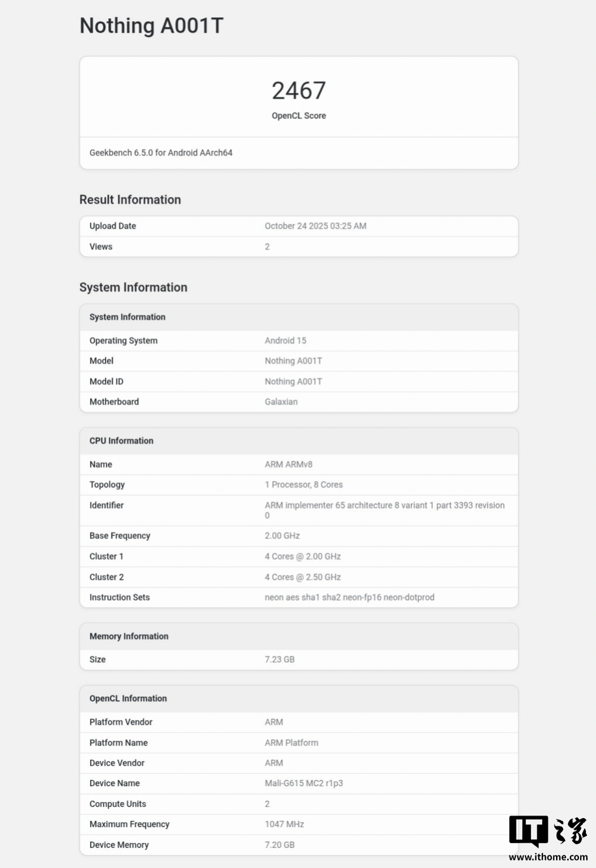Click the OpenCL Score label

299,115
